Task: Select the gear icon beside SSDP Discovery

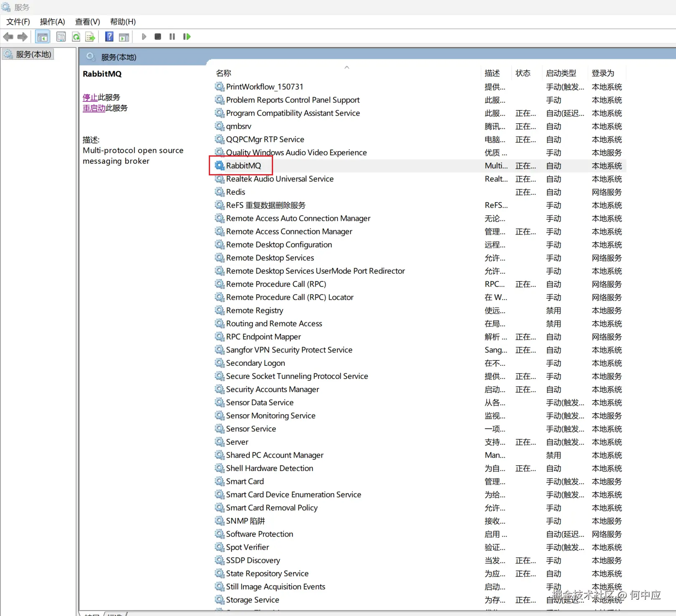Action: (220, 560)
